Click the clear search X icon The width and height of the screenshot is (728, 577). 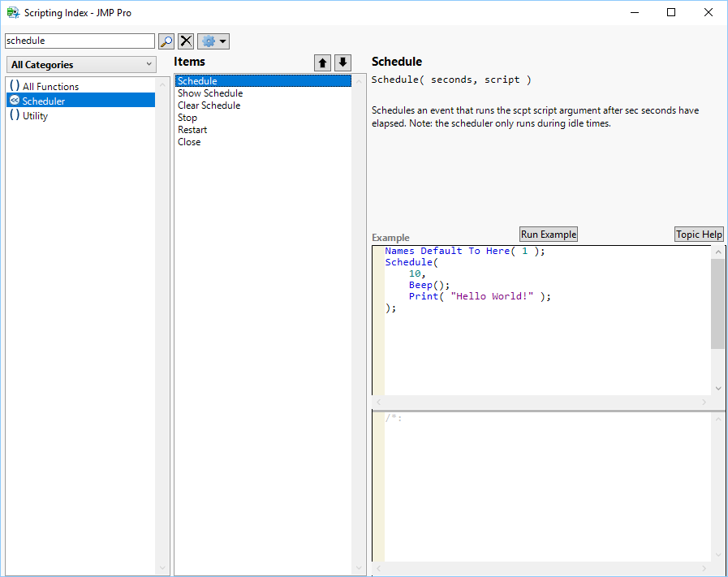[186, 41]
